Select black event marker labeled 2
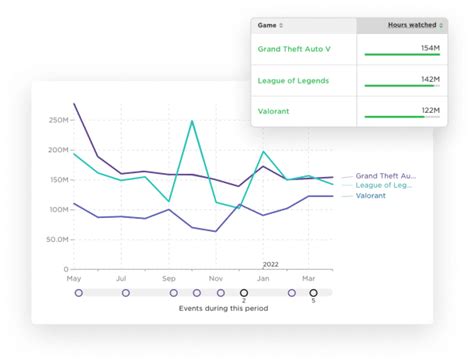474x364 pixels. (x=244, y=293)
